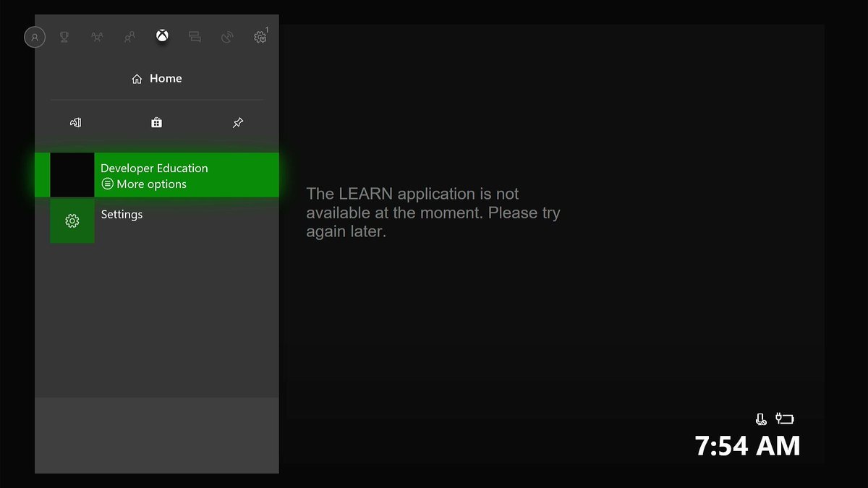868x488 pixels.
Task: Open the People friends tab
Action: pos(129,37)
